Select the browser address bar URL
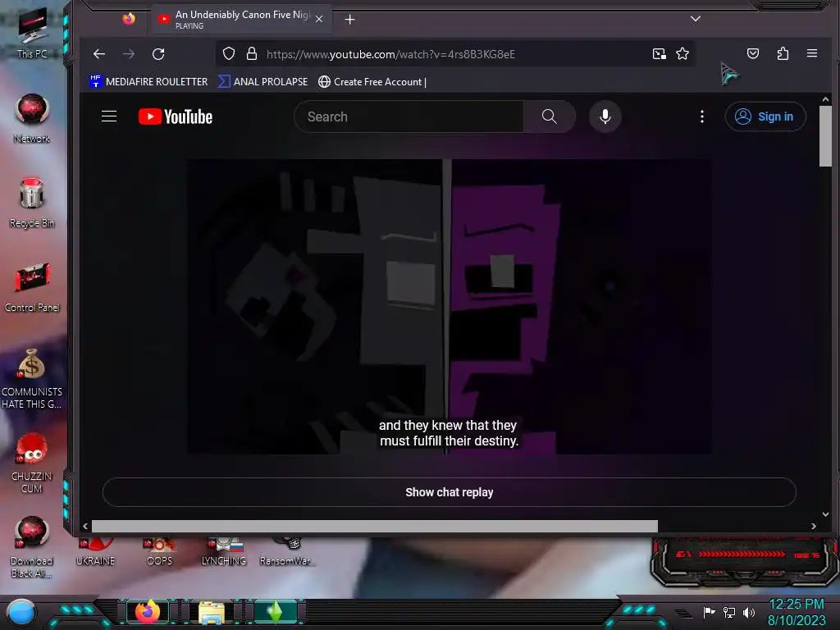 (390, 54)
